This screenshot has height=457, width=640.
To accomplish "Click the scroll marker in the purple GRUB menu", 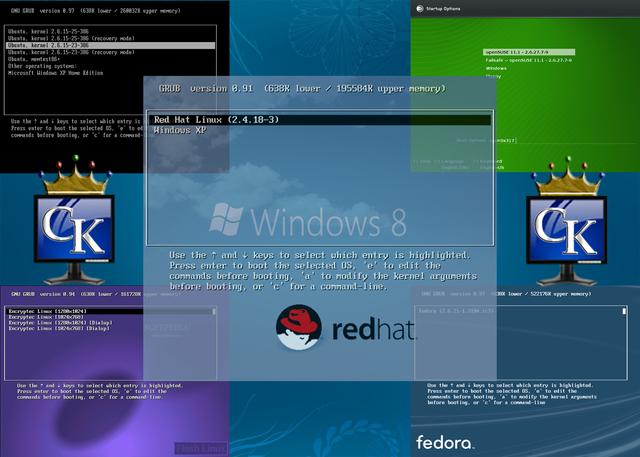I will click(213, 311).
